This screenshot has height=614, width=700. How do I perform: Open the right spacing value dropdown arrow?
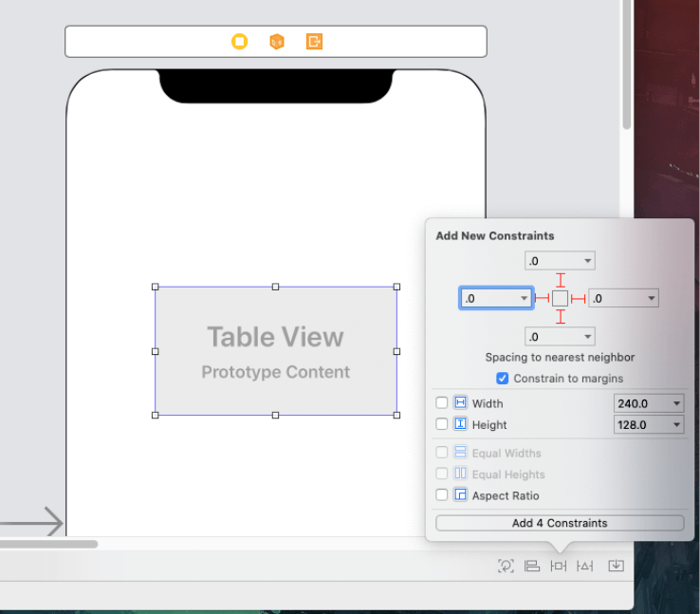tap(652, 298)
